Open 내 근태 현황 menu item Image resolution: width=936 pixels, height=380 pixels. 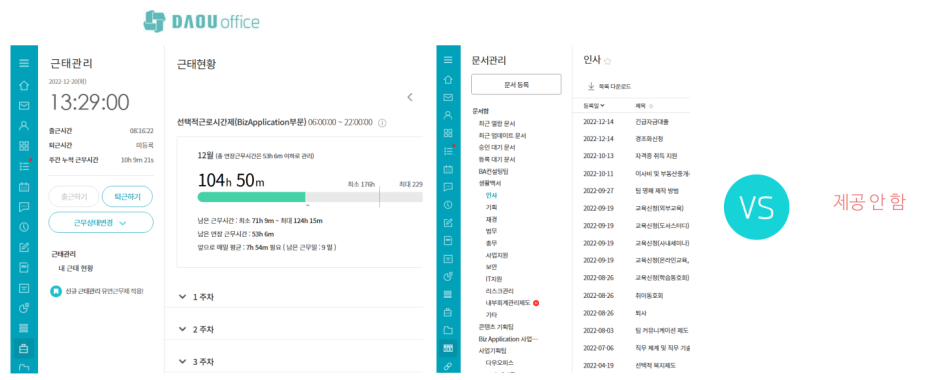point(75,268)
